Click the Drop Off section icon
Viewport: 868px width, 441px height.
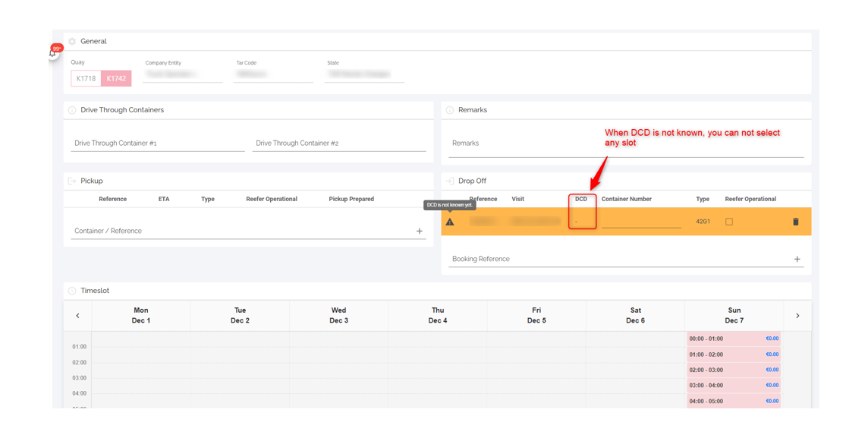450,181
